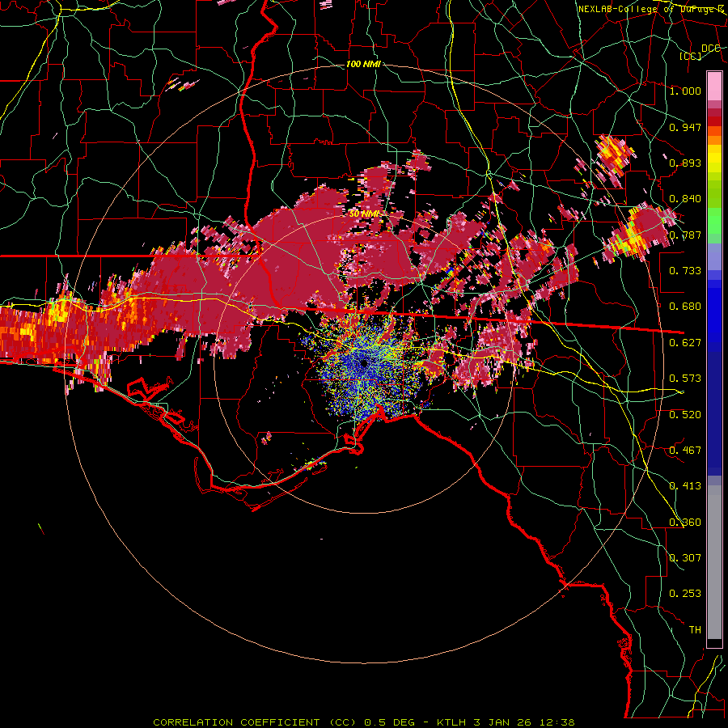Click the 0.680 scale value
This screenshot has height=728, width=728.
685,307
